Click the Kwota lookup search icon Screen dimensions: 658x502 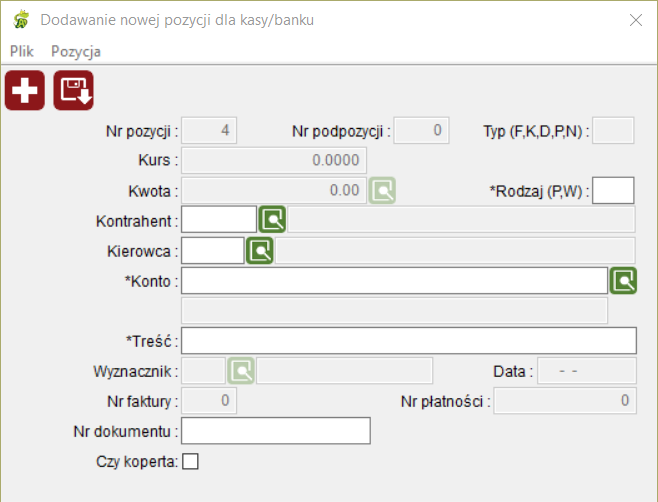click(382, 190)
